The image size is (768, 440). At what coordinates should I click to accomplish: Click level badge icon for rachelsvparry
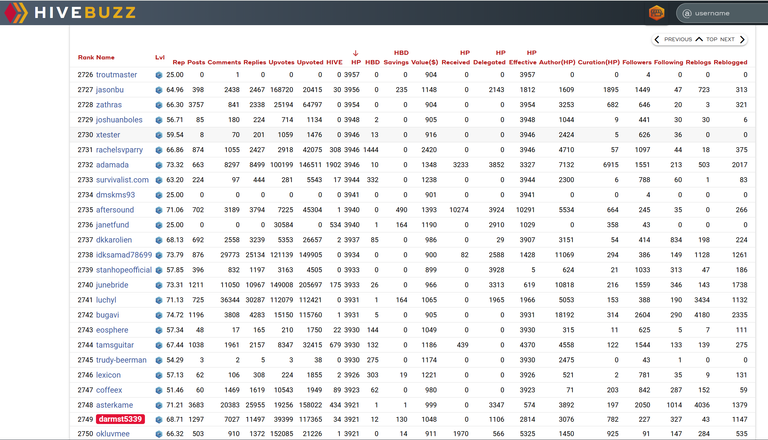tap(159, 150)
